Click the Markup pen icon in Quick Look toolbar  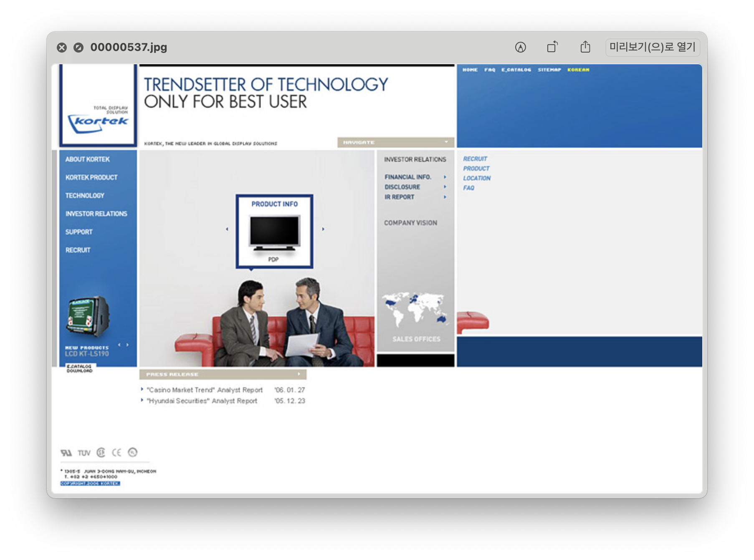point(520,47)
